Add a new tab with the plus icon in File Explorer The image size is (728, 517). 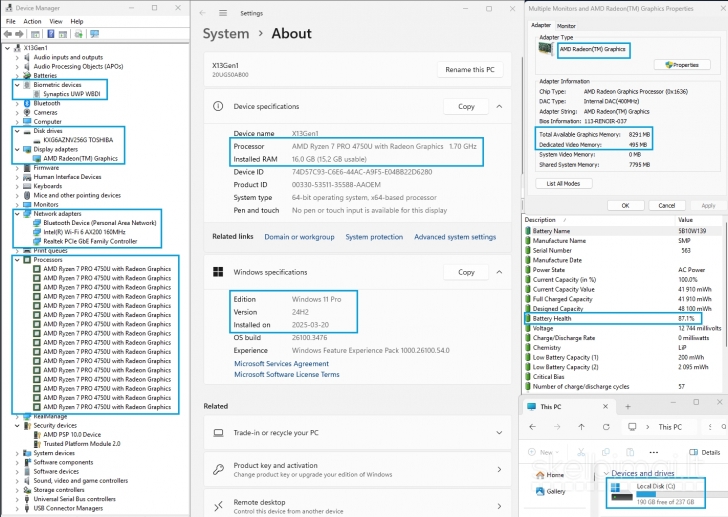coord(628,407)
